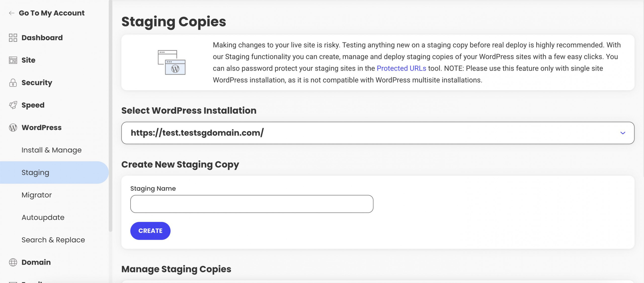Viewport: 644px width, 283px height.
Task: Open Search & Replace submenu item
Action: click(53, 240)
